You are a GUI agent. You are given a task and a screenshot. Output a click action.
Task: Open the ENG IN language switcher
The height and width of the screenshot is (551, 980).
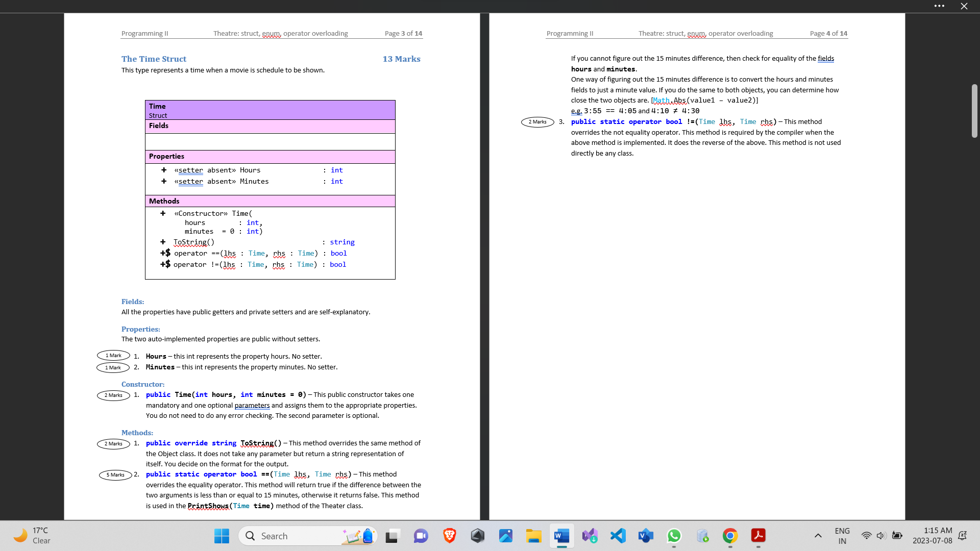(842, 536)
